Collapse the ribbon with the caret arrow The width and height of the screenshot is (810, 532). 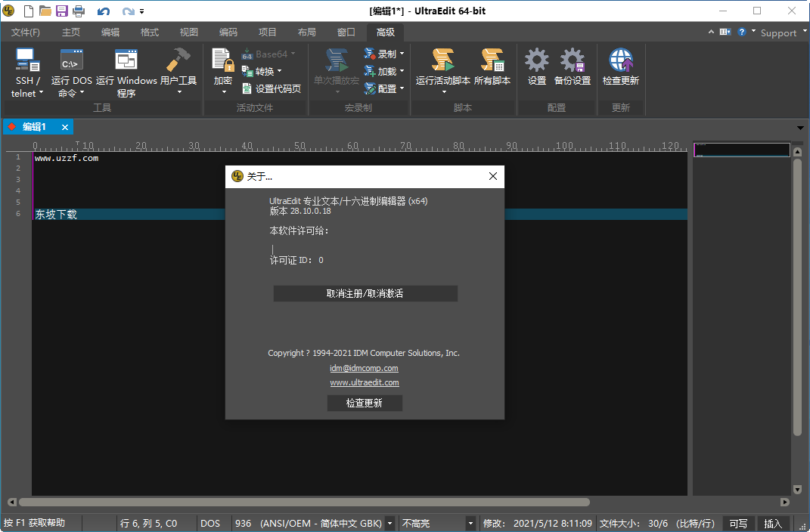tap(712, 32)
